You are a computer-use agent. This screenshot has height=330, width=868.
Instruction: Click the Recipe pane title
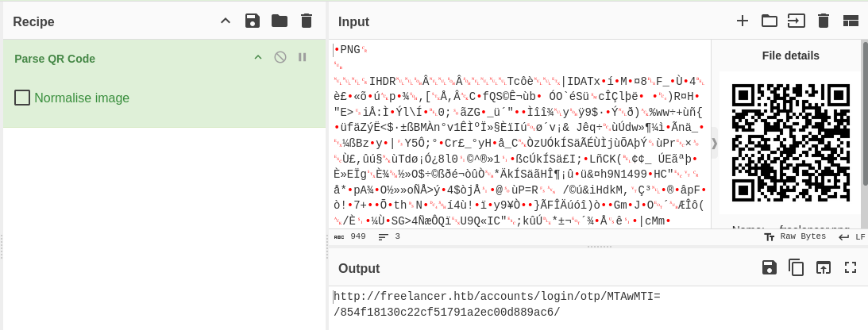point(34,21)
